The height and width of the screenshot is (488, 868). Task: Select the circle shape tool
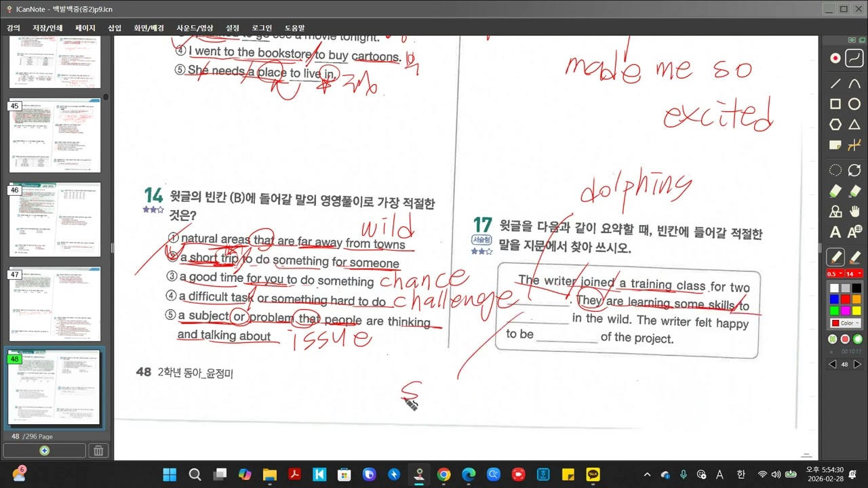[x=854, y=104]
